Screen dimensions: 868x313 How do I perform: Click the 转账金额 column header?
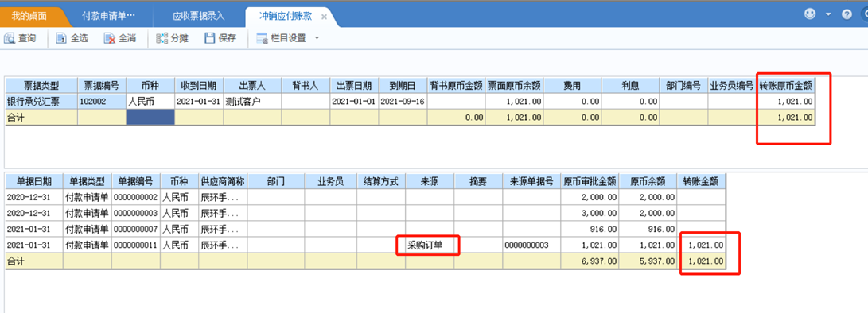click(701, 181)
